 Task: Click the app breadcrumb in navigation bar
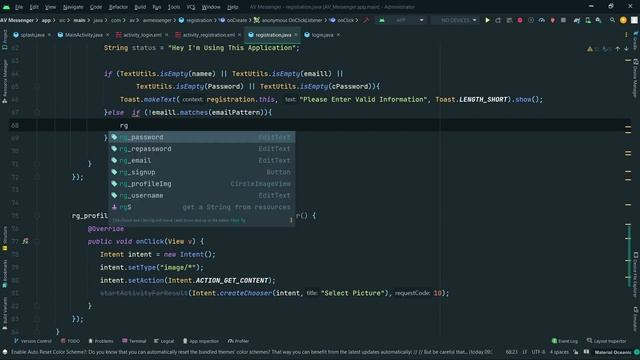pos(46,20)
